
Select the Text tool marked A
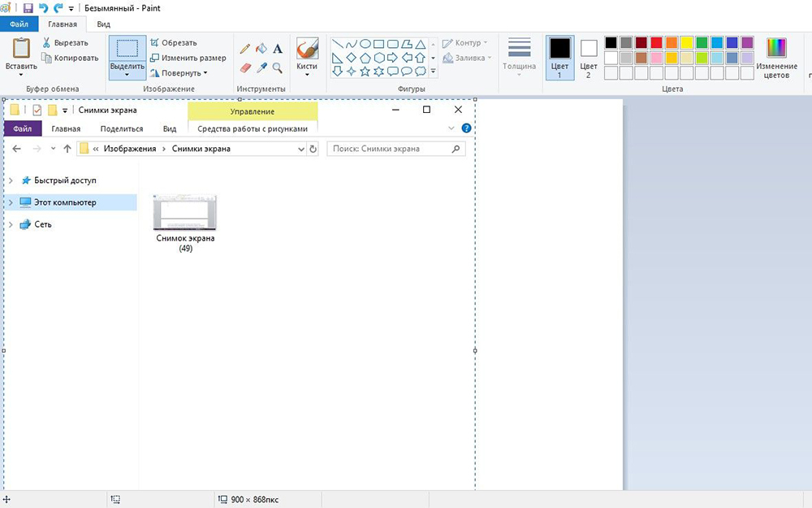tap(278, 49)
